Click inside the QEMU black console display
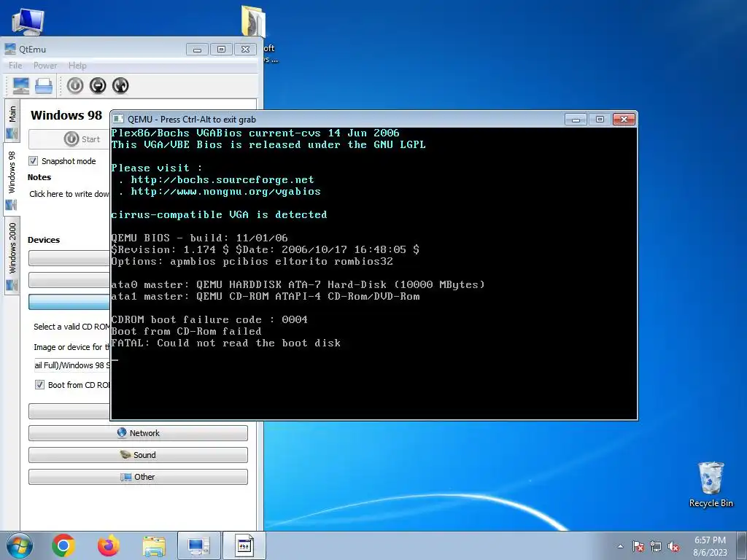 374,273
